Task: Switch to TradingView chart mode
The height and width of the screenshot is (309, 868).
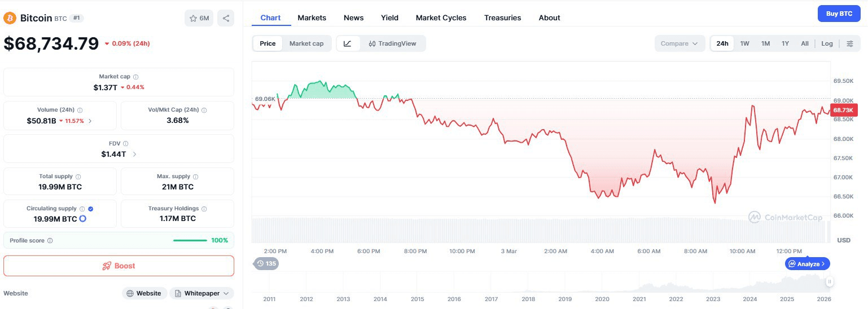Action: (x=392, y=43)
